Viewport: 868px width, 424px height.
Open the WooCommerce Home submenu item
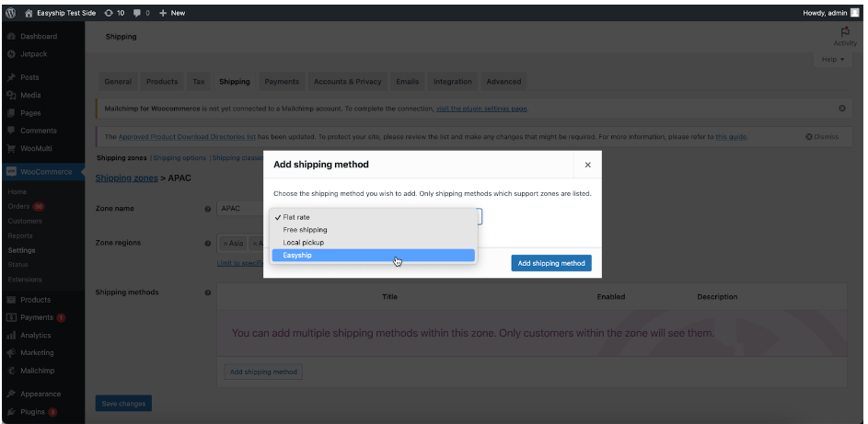[17, 192]
